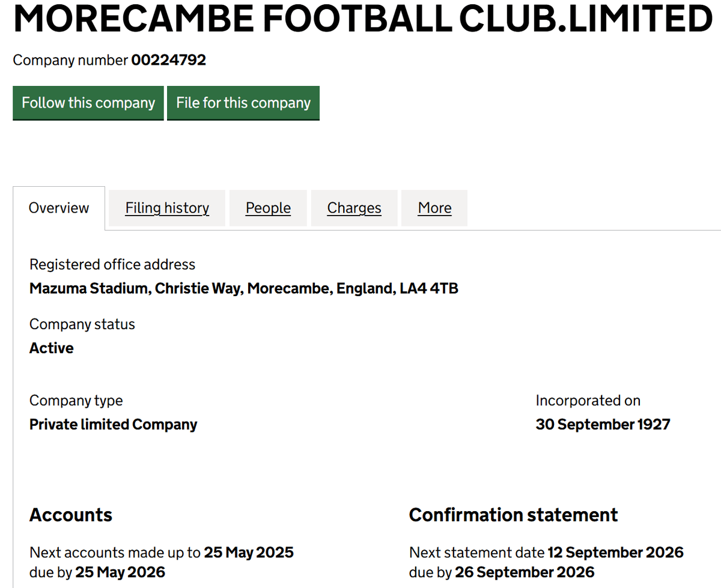Click the File for this company button
Image resolution: width=721 pixels, height=588 pixels.
[x=243, y=103]
